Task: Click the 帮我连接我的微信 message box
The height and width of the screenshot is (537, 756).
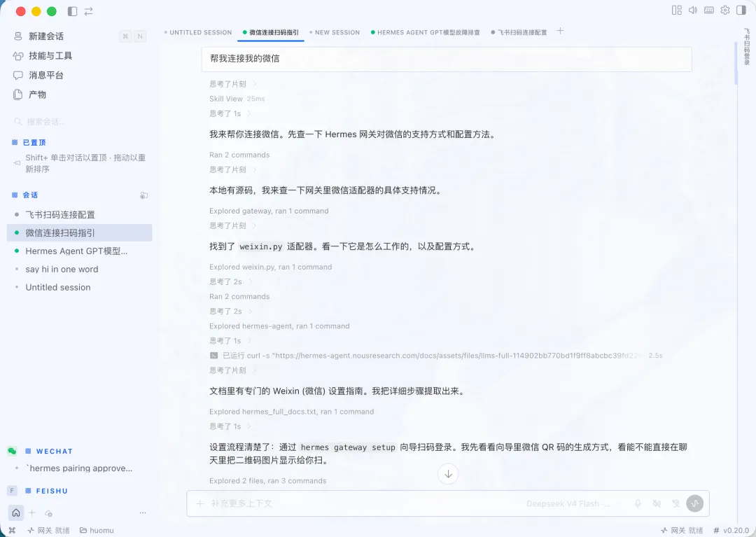Action: pos(447,59)
